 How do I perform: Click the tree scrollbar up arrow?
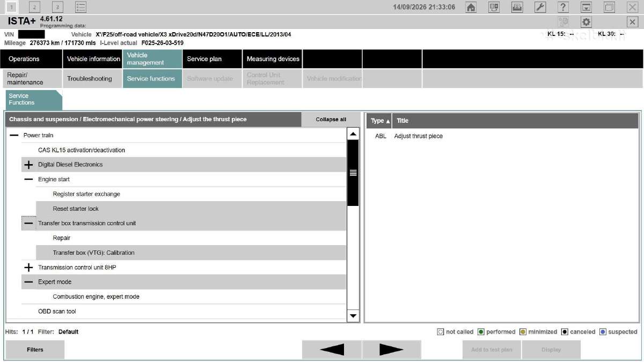tap(353, 134)
